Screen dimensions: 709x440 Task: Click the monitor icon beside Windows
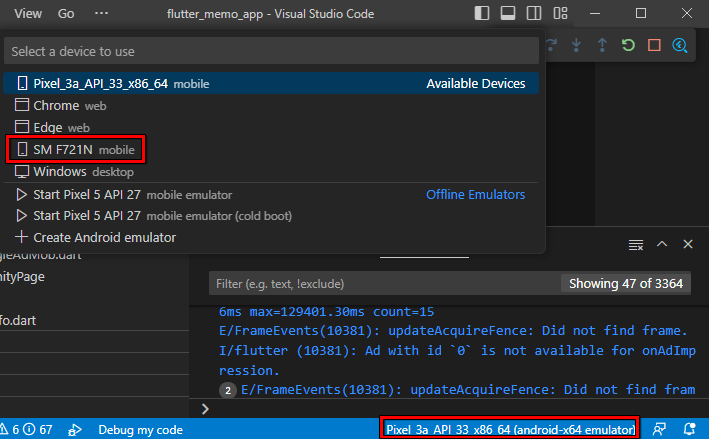click(x=22, y=172)
